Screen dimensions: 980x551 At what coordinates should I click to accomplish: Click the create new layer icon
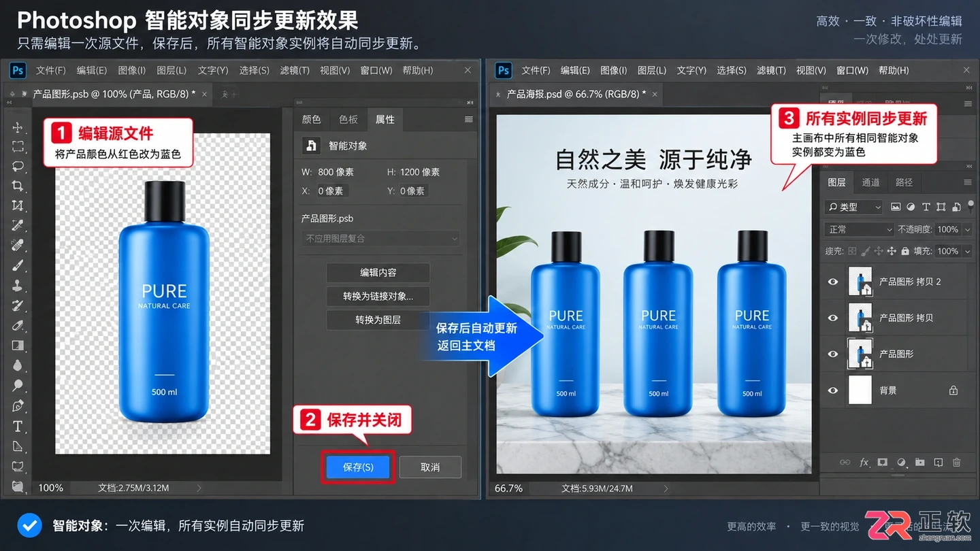pos(938,463)
